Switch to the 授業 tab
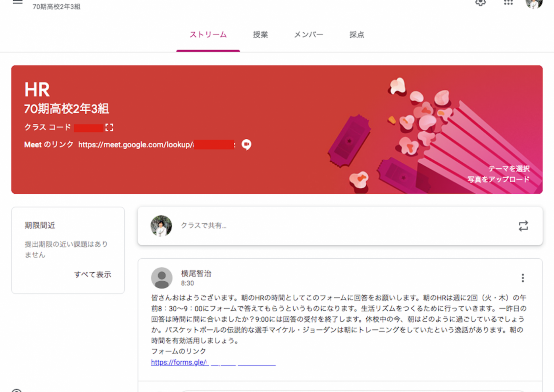554x392 pixels. point(260,35)
